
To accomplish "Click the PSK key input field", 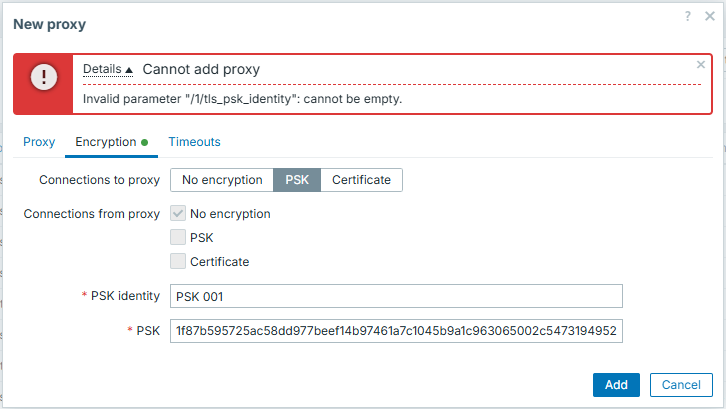I will tap(396, 330).
